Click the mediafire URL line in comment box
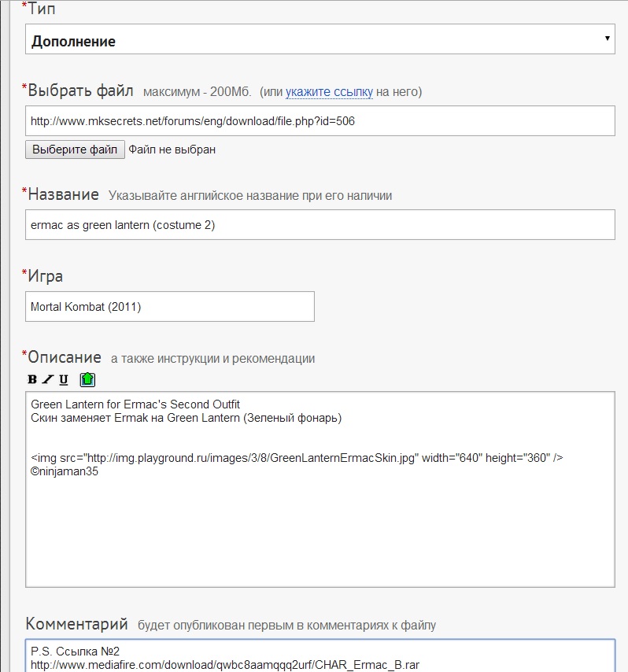The width and height of the screenshot is (628, 672). click(x=224, y=665)
